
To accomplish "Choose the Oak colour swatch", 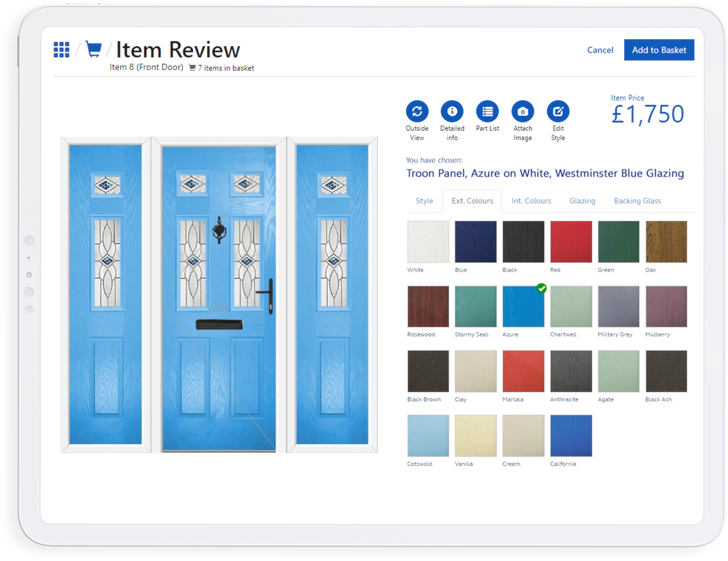I will click(x=666, y=241).
